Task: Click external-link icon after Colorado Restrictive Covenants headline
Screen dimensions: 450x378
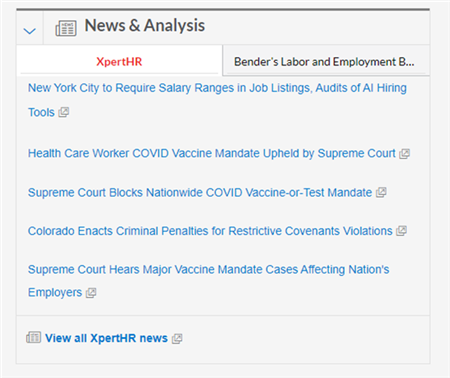Action: coord(401,231)
